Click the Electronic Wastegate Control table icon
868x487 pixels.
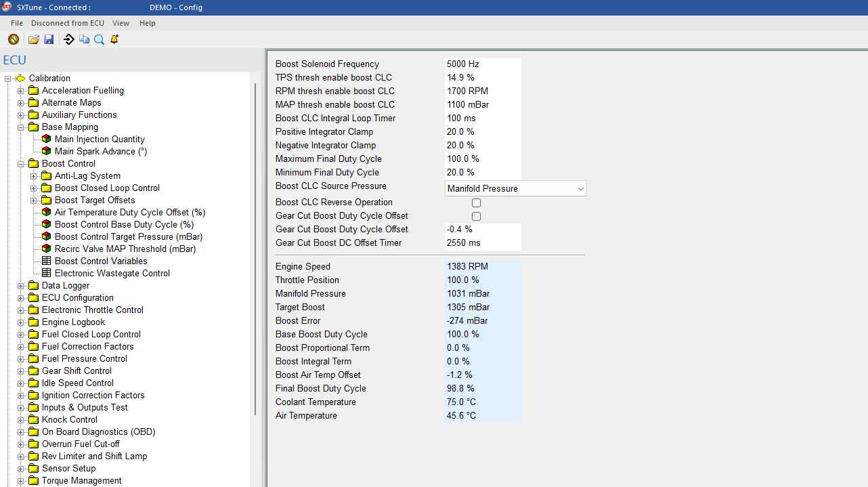[x=46, y=273]
